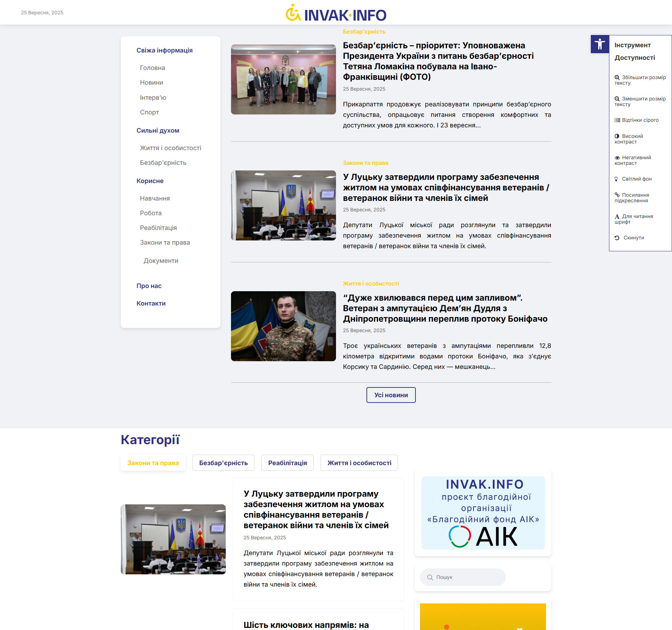Click the barcode icon for Відтінки сірого
Viewport: 672px width, 630px height.
[x=617, y=120]
